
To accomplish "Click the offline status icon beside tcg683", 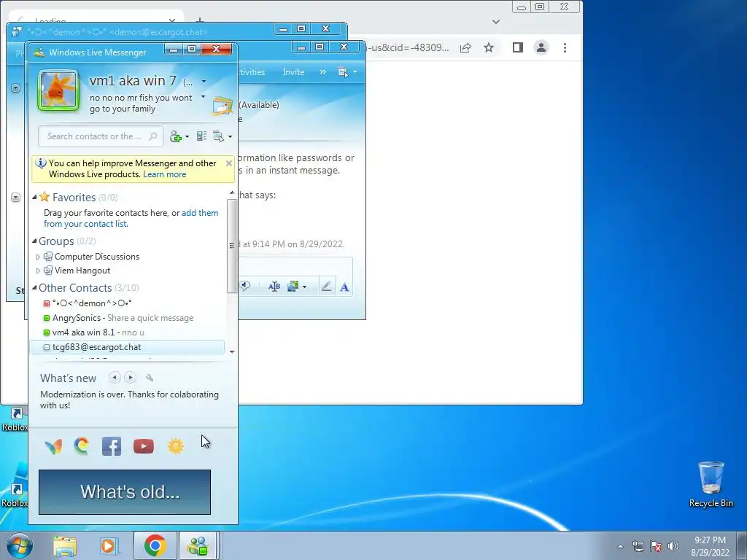I will [x=46, y=347].
